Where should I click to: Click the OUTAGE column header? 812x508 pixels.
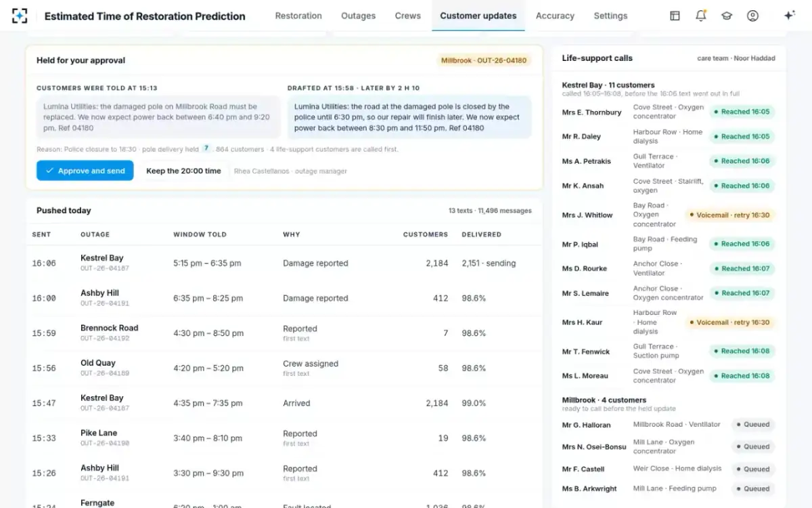95,234
